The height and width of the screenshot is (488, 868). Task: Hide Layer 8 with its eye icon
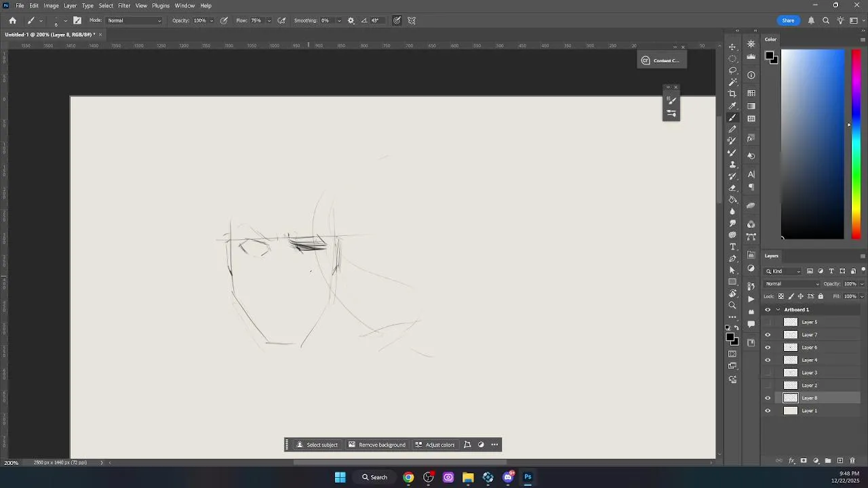pyautogui.click(x=768, y=399)
